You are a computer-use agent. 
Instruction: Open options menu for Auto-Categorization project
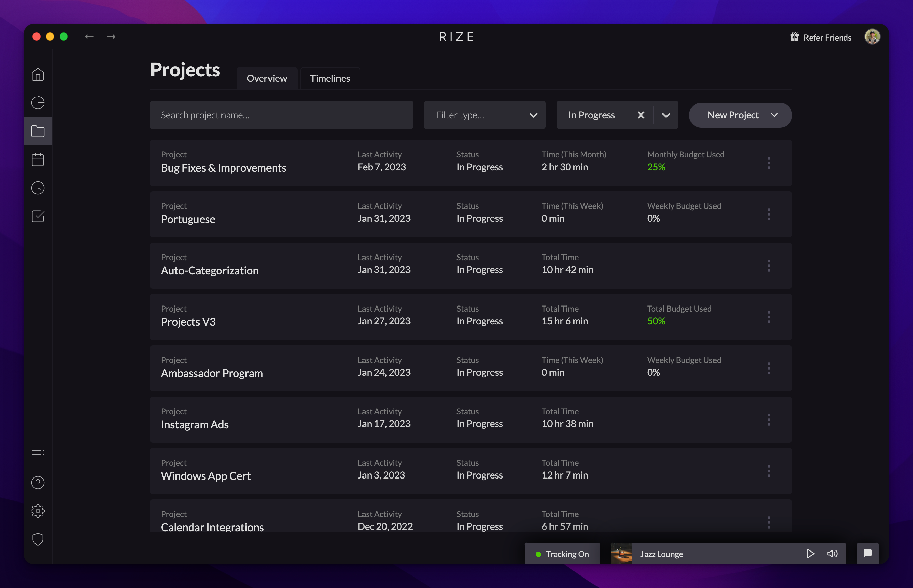(x=769, y=266)
